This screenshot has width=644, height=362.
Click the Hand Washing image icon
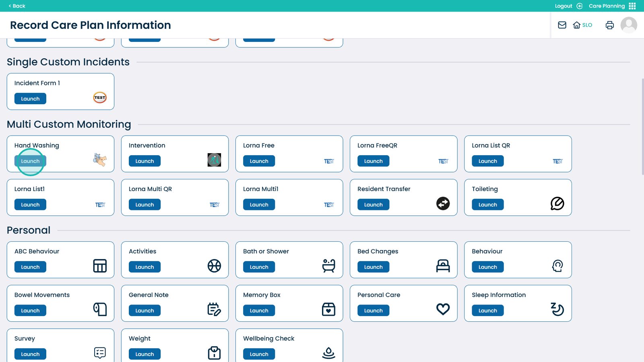point(100,160)
